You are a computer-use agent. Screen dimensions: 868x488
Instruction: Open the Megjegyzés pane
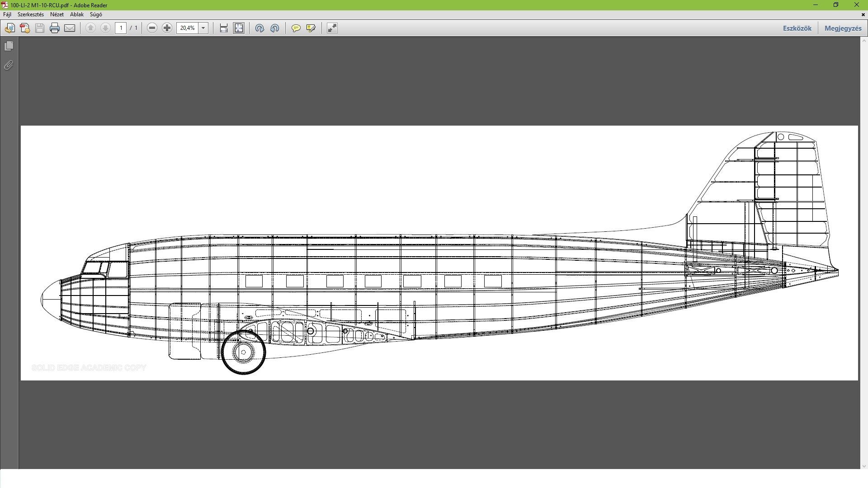pos(843,28)
